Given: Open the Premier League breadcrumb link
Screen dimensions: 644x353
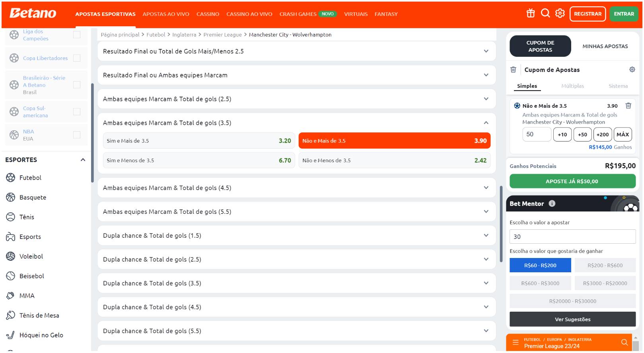Looking at the screenshot, I should coord(222,35).
